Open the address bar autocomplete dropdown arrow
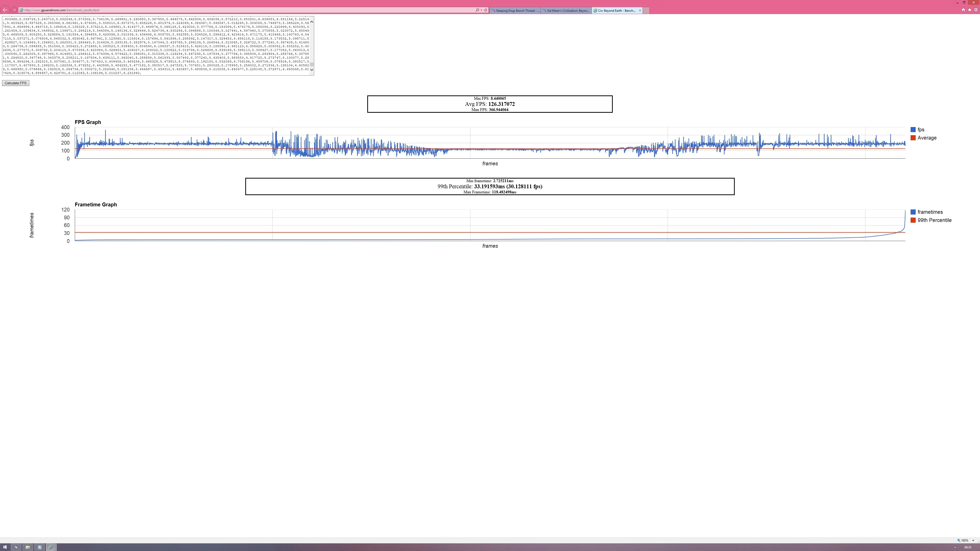Screen dimensions: 980x551 pyautogui.click(x=481, y=10)
